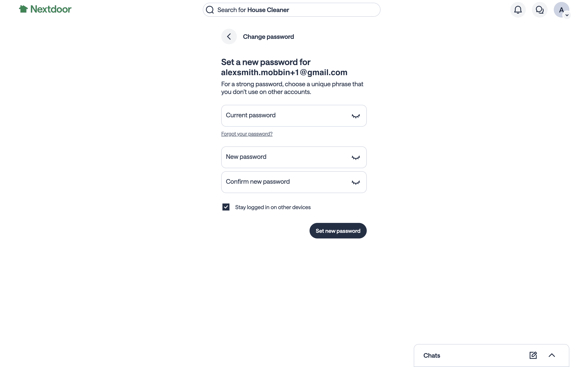This screenshot has height=367, width=588.
Task: Open the notifications bell
Action: click(518, 10)
